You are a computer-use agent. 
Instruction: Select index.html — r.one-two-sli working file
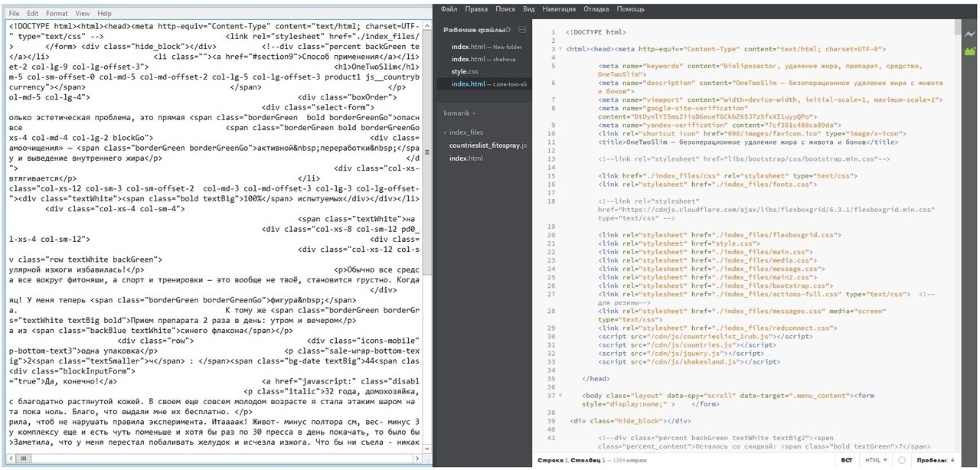[485, 83]
